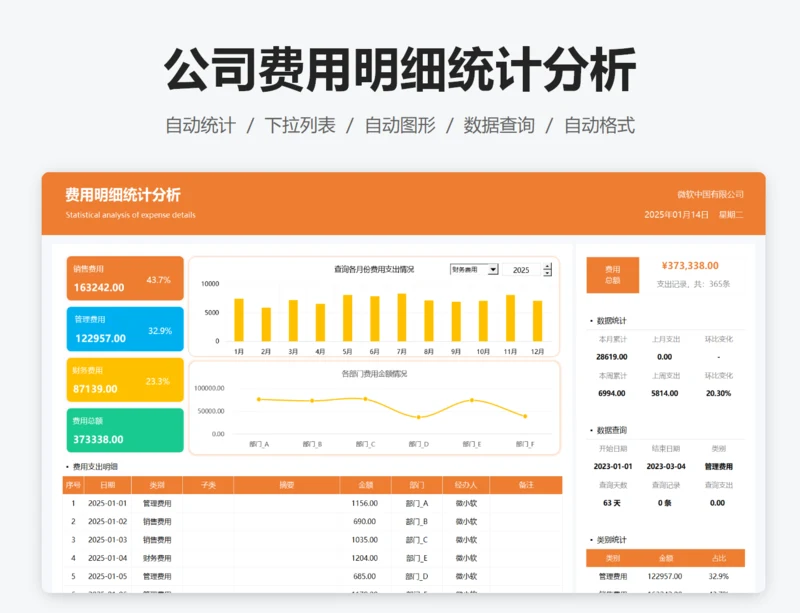Click the 2025年01月14日 date in the header

pyautogui.click(x=676, y=215)
